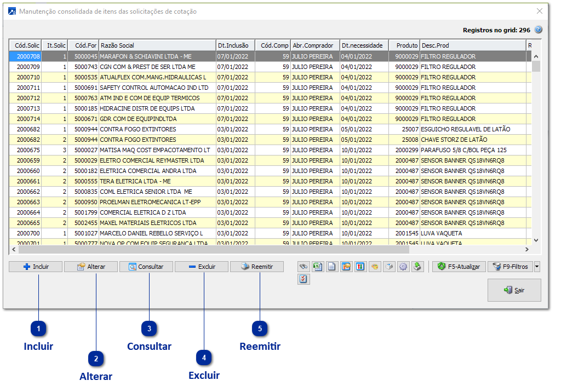Screen dimensions: 561x392
Task: Click the blue help icon near record count
Action: (x=538, y=30)
